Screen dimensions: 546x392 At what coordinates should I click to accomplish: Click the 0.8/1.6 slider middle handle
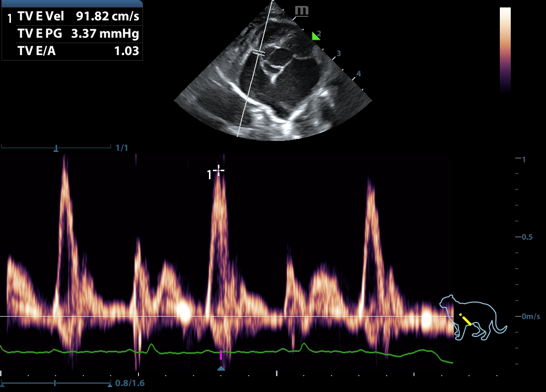[x=55, y=384]
